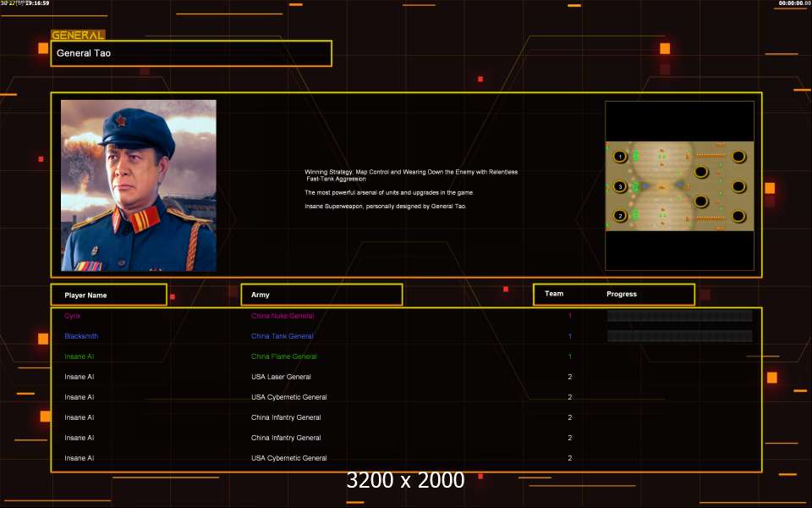Click team number in USA Laser General row
The height and width of the screenshot is (508, 812).
pyautogui.click(x=569, y=377)
